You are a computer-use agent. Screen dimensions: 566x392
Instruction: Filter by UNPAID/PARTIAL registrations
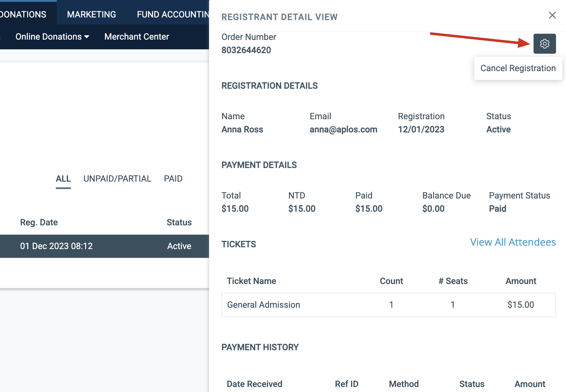117,179
